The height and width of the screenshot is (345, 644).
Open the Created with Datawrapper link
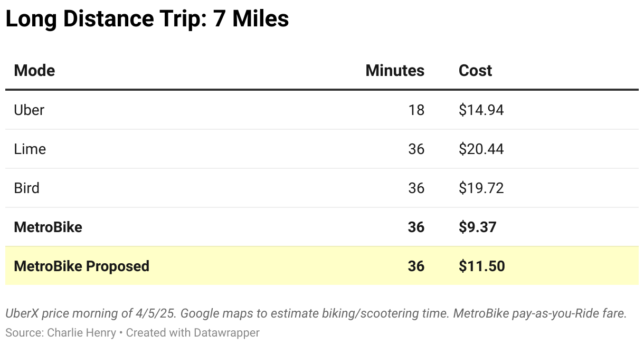coord(193,333)
